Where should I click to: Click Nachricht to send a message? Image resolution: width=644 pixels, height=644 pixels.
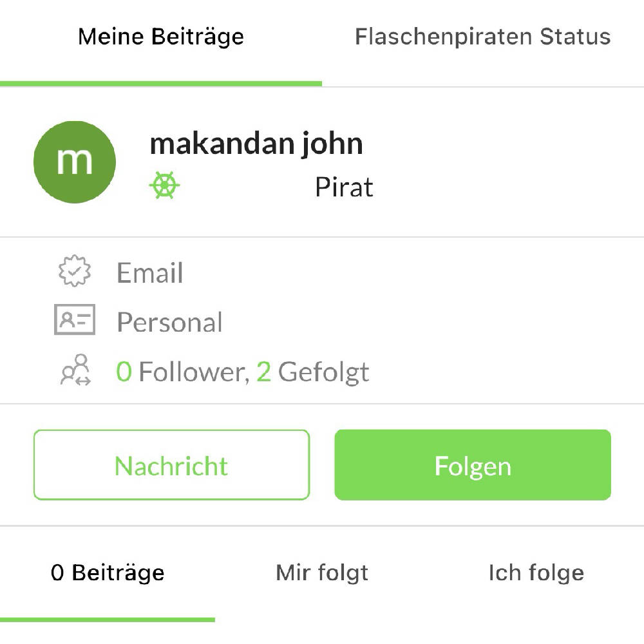click(x=171, y=464)
